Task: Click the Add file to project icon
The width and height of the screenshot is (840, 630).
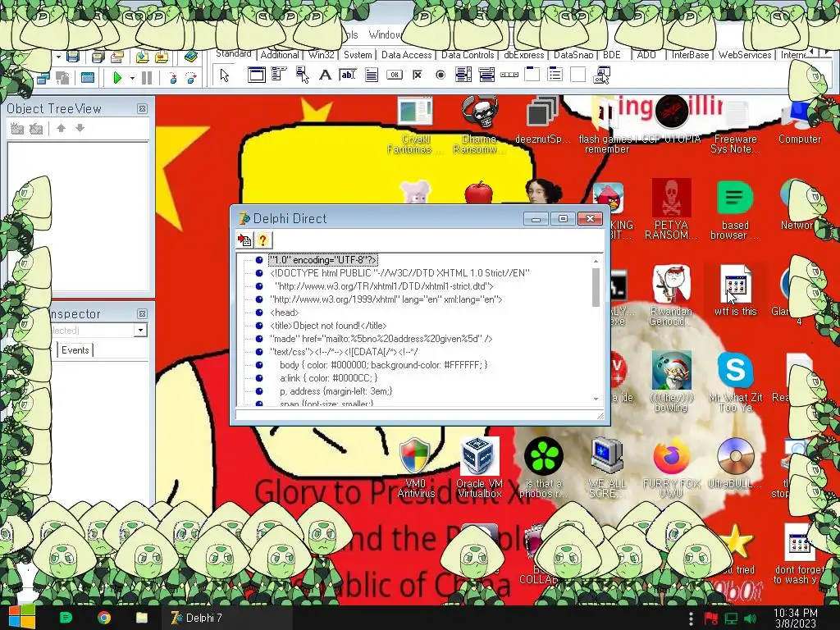Action: pos(142,57)
